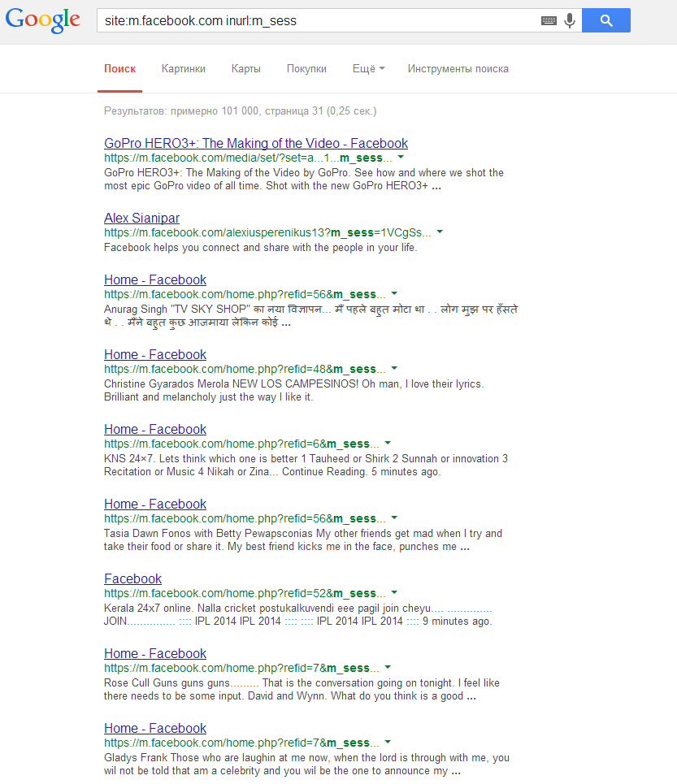Open Home - Facebook result about Christine Gyarados Merola
Image resolution: width=677 pixels, height=784 pixels.
pos(155,354)
